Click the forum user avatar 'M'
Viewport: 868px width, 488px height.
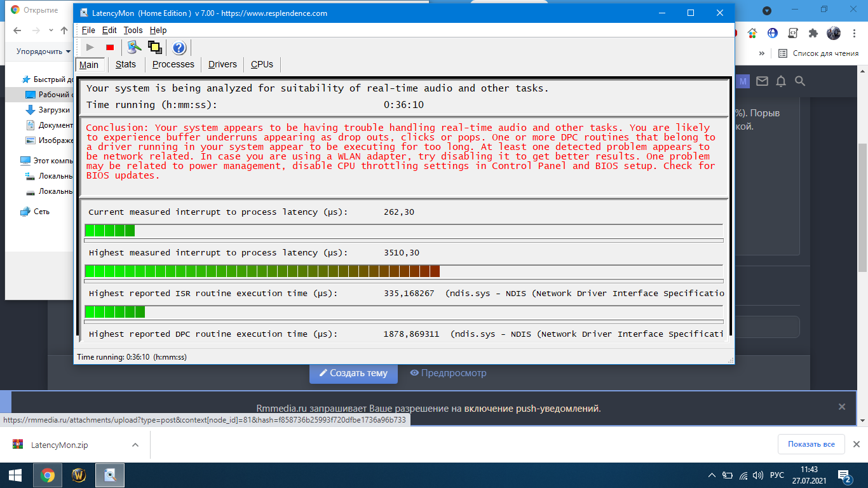(x=743, y=81)
